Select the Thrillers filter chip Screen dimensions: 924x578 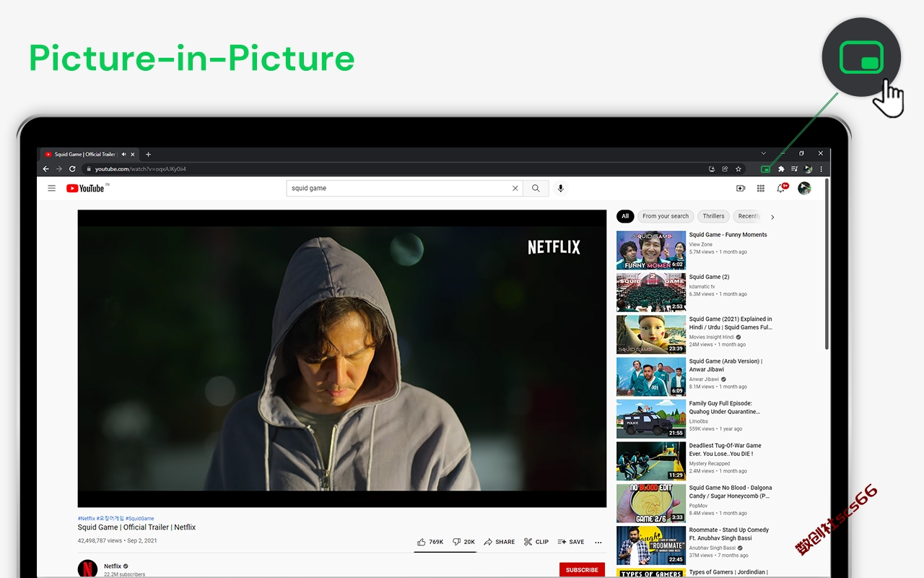[x=713, y=216]
